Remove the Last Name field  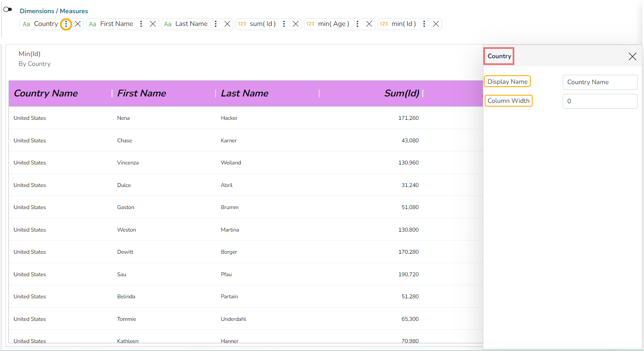[x=227, y=24]
